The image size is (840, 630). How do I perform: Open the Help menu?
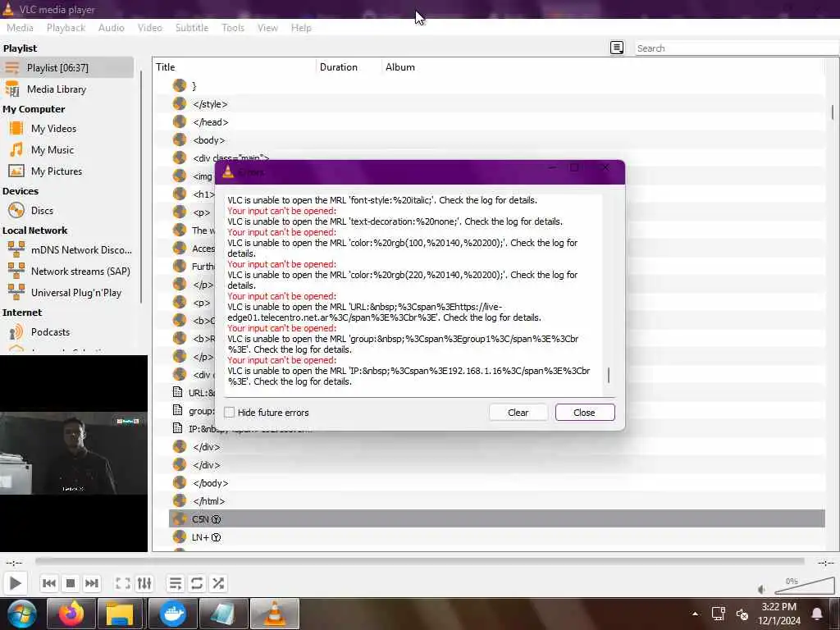[x=301, y=27]
